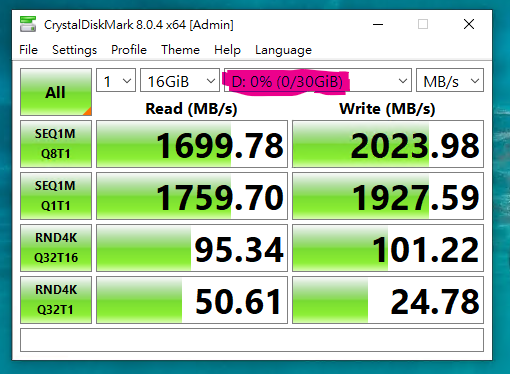Open the Help menu

pyautogui.click(x=227, y=50)
